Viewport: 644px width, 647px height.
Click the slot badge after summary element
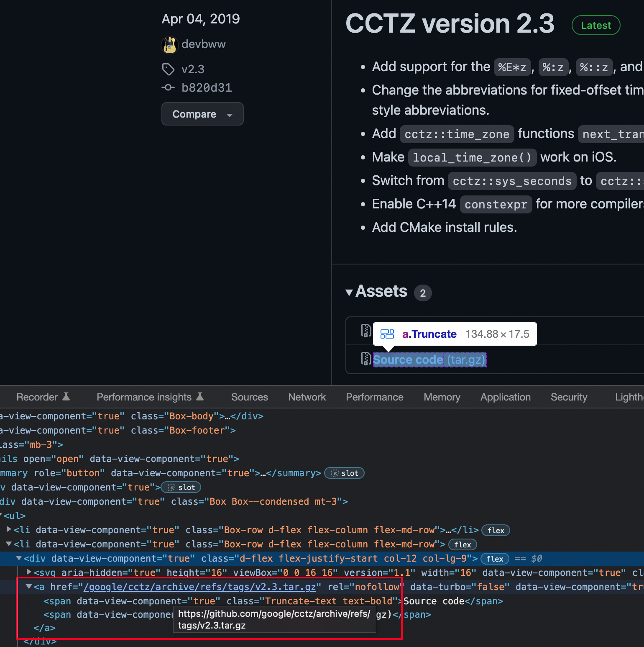point(345,473)
